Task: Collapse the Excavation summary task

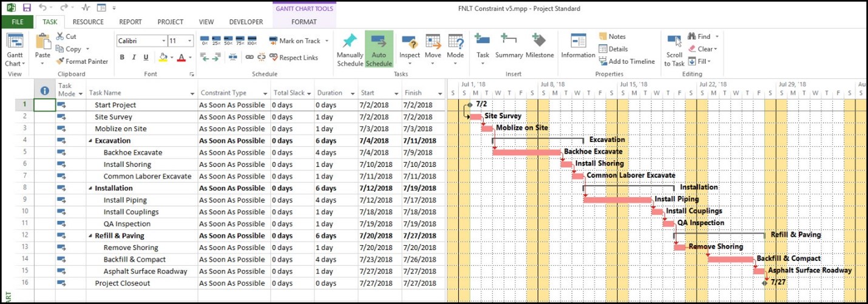Action: 91,141
